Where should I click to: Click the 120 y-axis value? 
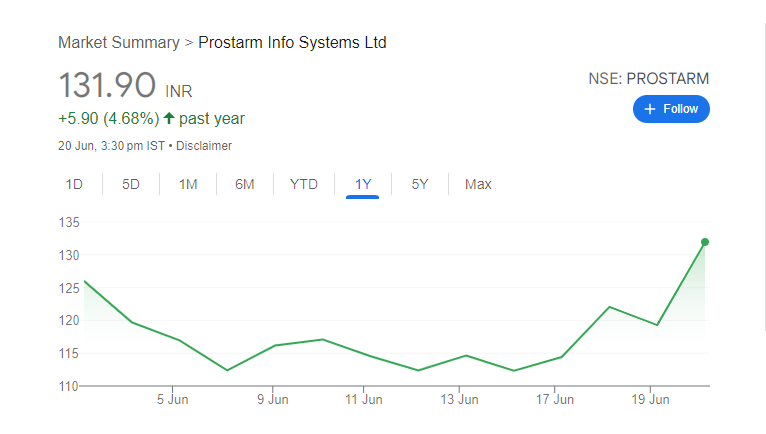[69, 321]
